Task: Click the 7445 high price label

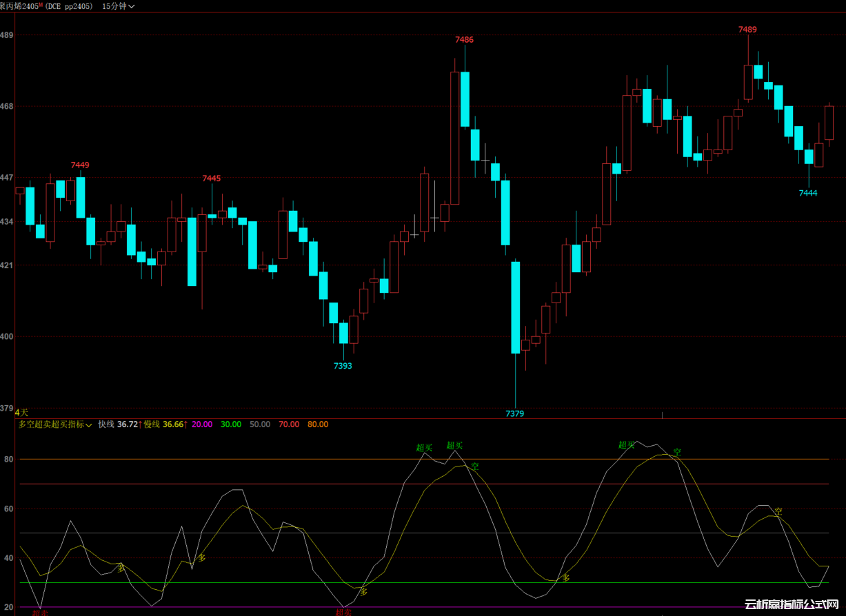Action: coord(212,178)
